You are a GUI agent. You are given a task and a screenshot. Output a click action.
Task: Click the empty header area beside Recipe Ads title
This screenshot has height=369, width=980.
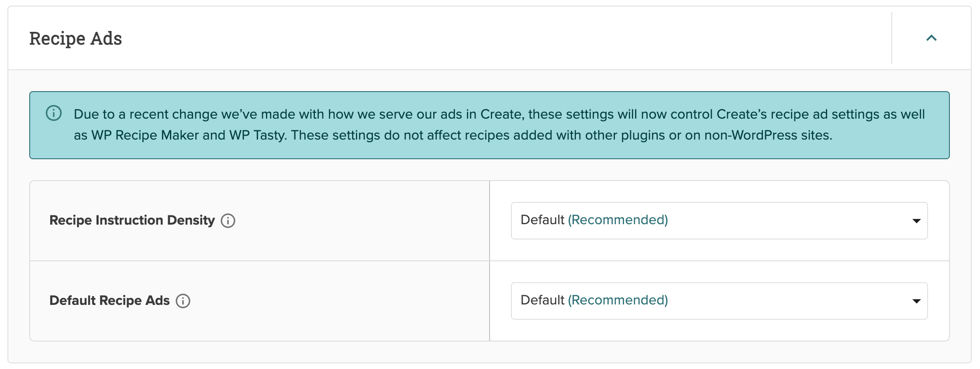(507, 38)
